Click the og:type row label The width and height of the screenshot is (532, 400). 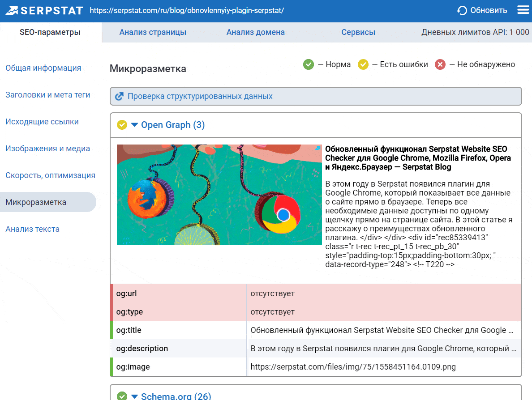pos(129,312)
